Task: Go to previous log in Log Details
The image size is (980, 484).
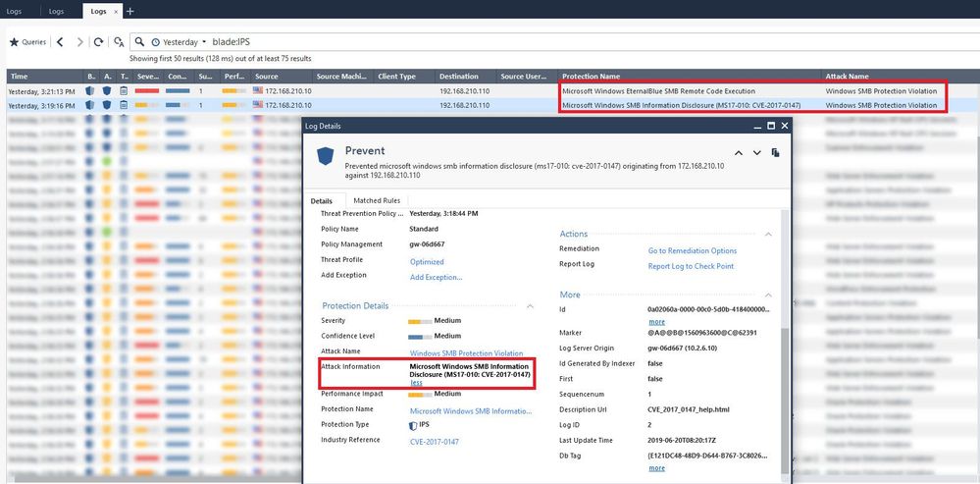Action: coord(739,152)
